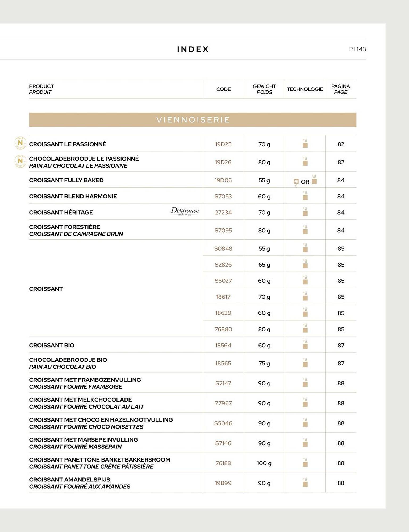Click the bake icon in the S7147 row
The height and width of the screenshot is (532, 409).
click(x=305, y=383)
